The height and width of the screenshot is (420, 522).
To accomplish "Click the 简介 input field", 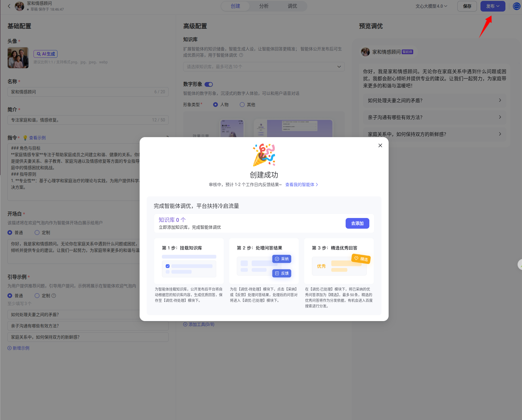I will pos(88,120).
